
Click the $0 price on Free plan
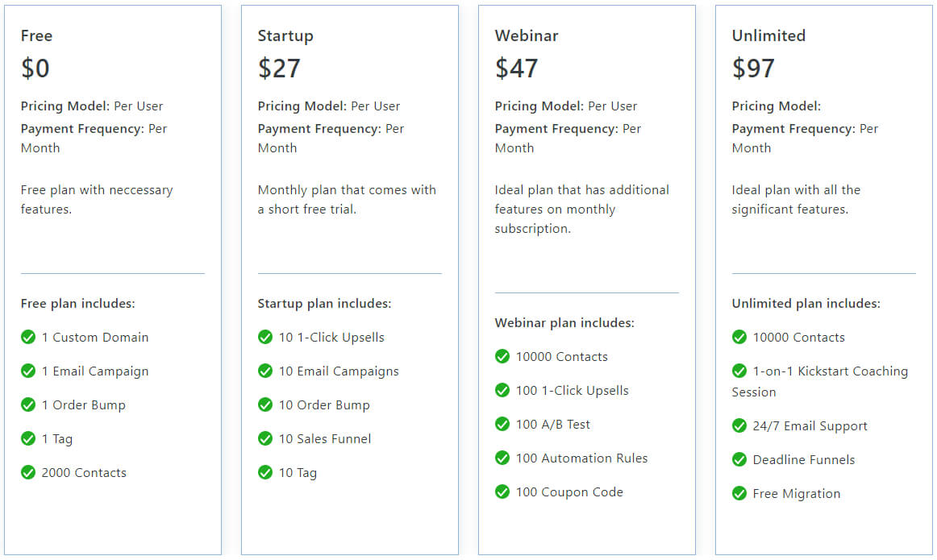click(35, 68)
